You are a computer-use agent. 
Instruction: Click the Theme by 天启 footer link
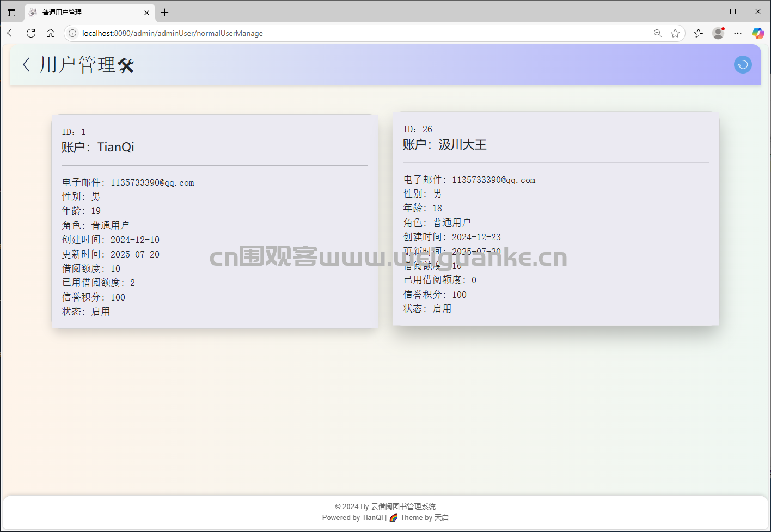423,517
